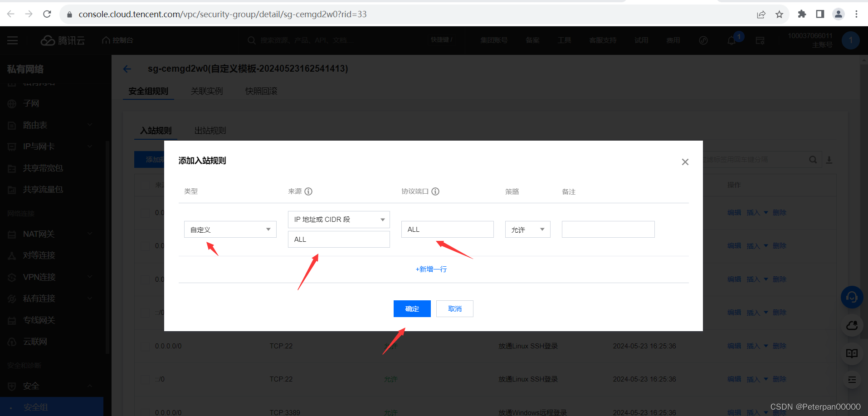Click the 取消 button
Image resolution: width=868 pixels, height=416 pixels.
455,309
